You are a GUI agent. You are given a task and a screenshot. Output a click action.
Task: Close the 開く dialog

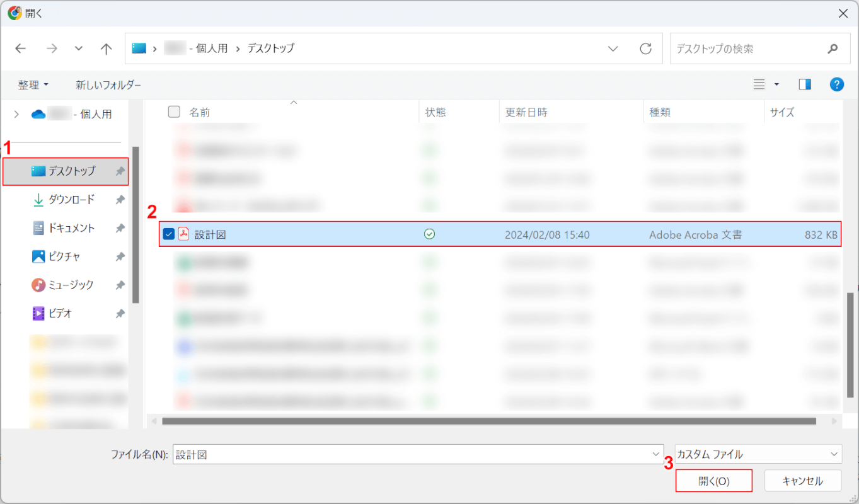pos(843,13)
